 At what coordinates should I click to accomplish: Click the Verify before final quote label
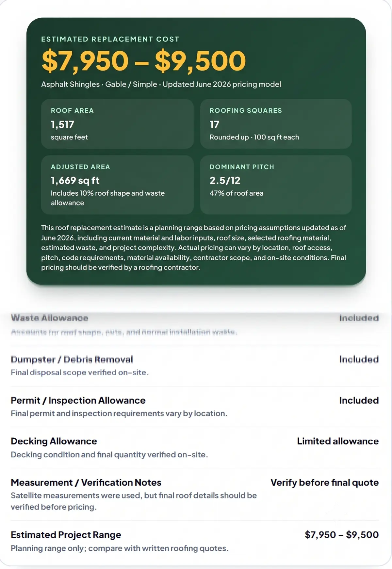coord(325,482)
